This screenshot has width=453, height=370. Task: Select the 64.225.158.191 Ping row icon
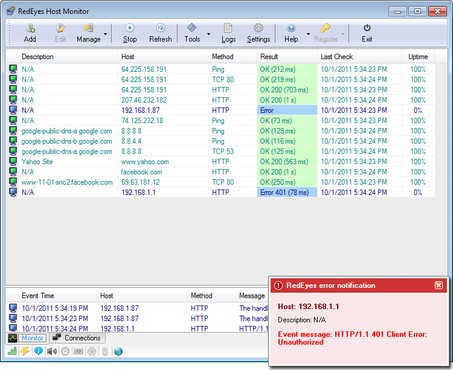pos(13,69)
